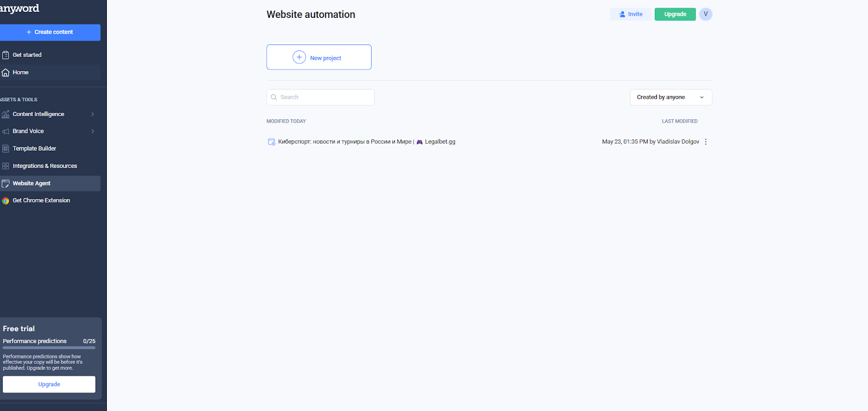This screenshot has width=868, height=411.
Task: Click the Content Intelligence chart icon
Action: click(x=5, y=114)
